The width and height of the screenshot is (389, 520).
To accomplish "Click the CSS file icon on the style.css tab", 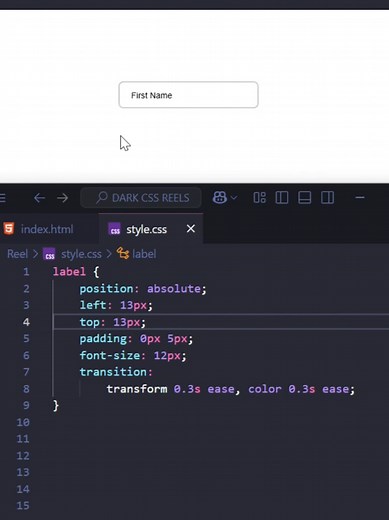I will tap(115, 229).
